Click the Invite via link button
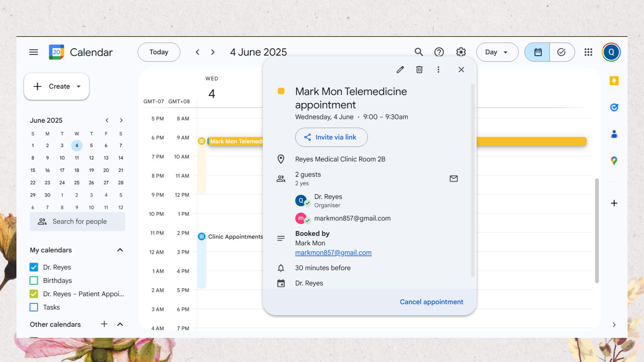Viewport: 644px width, 362px height. pos(331,137)
